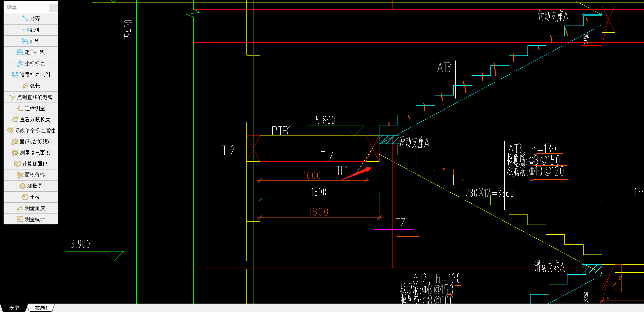Select 面积(含弧线) area with arcs tool
The width and height of the screenshot is (644, 312).
(x=31, y=142)
